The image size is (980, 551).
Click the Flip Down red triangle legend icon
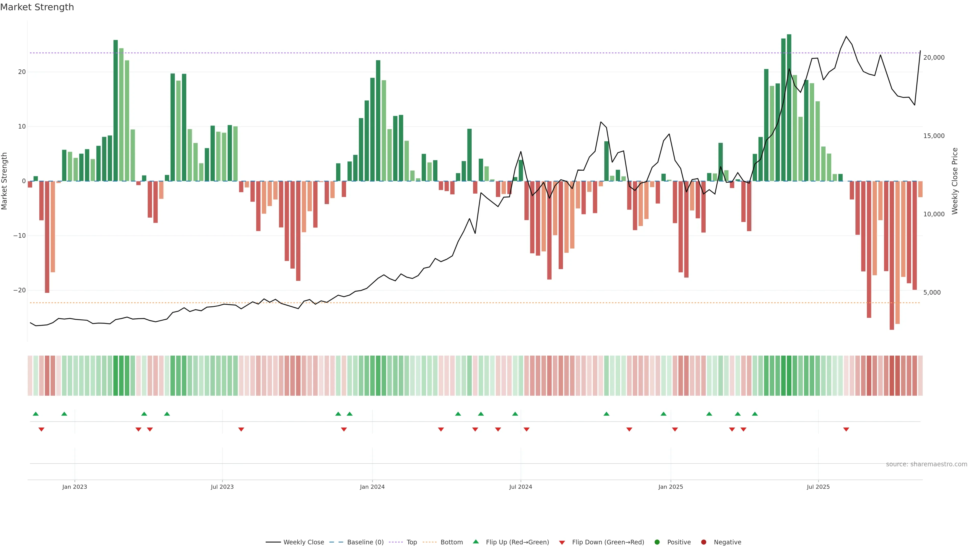coord(562,542)
